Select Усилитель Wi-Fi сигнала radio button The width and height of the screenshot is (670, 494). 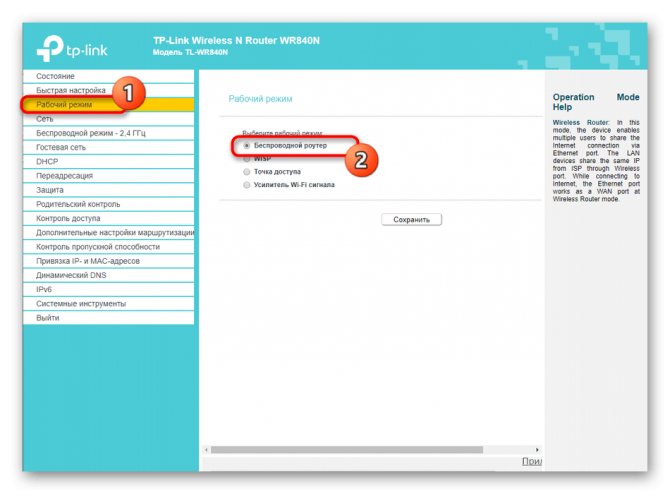[x=247, y=185]
